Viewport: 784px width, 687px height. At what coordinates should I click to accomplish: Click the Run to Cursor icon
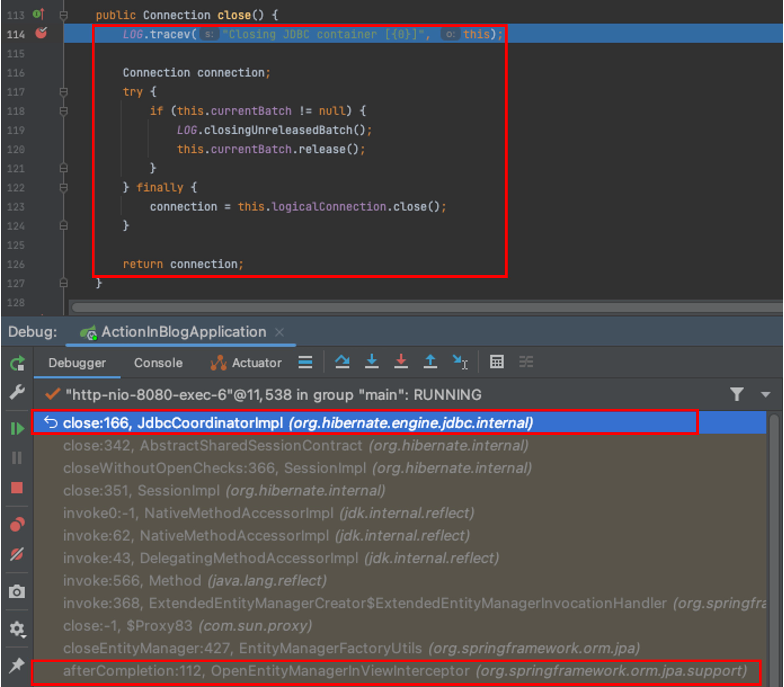(459, 361)
